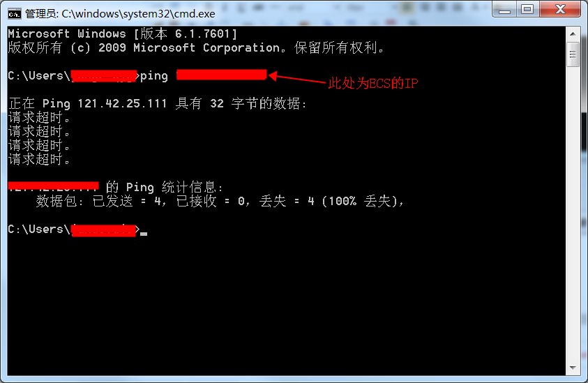Click the vertical scrollbar thumb

[x=573, y=55]
